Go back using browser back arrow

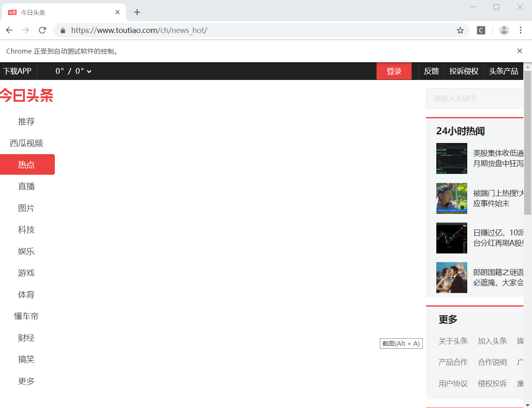(9, 30)
